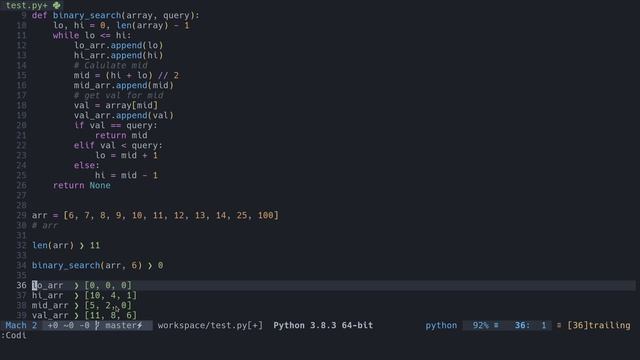Click 'hi_arr.append(hi)' line

(118, 56)
